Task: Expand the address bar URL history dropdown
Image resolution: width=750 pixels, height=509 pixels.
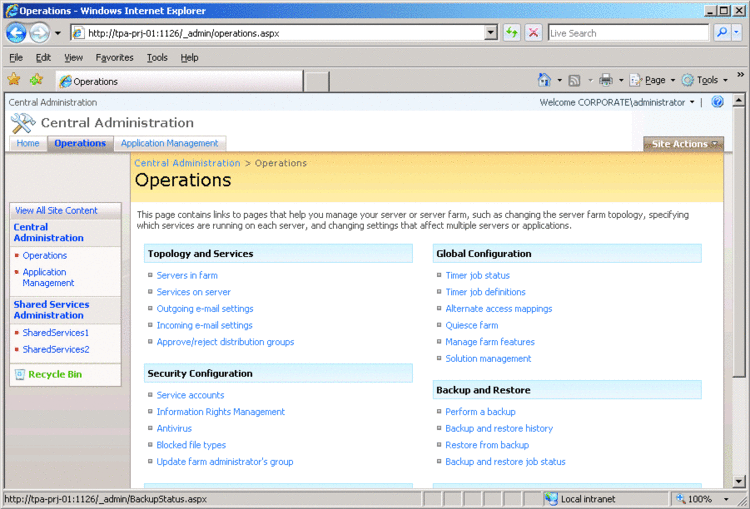Action: 491,33
